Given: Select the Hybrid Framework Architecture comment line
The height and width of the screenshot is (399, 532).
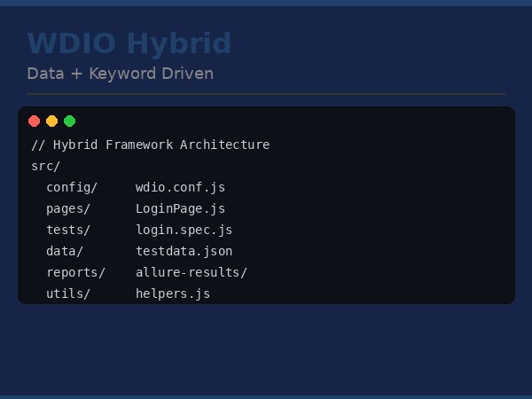Looking at the screenshot, I should [150, 145].
